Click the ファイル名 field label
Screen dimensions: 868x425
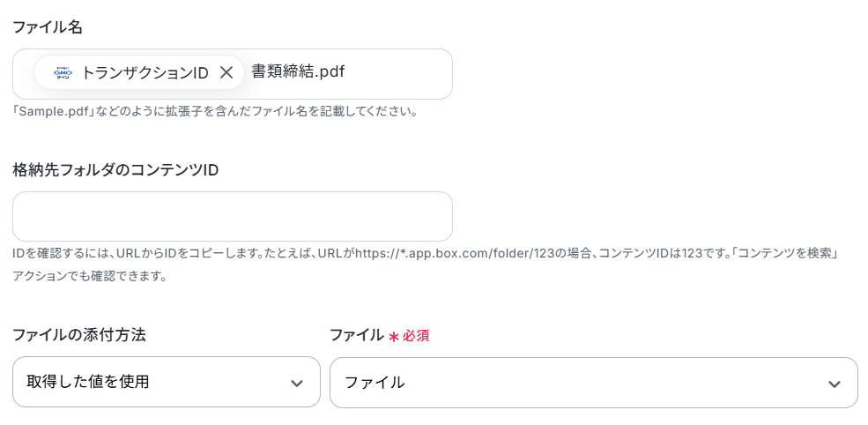click(48, 26)
